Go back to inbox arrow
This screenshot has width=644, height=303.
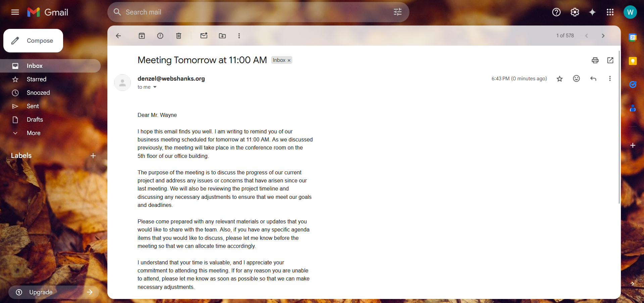[x=118, y=36]
